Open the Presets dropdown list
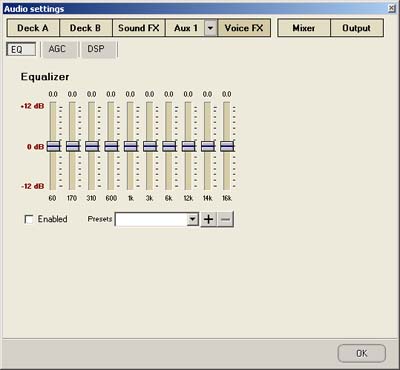The height and width of the screenshot is (370, 400). click(x=192, y=219)
